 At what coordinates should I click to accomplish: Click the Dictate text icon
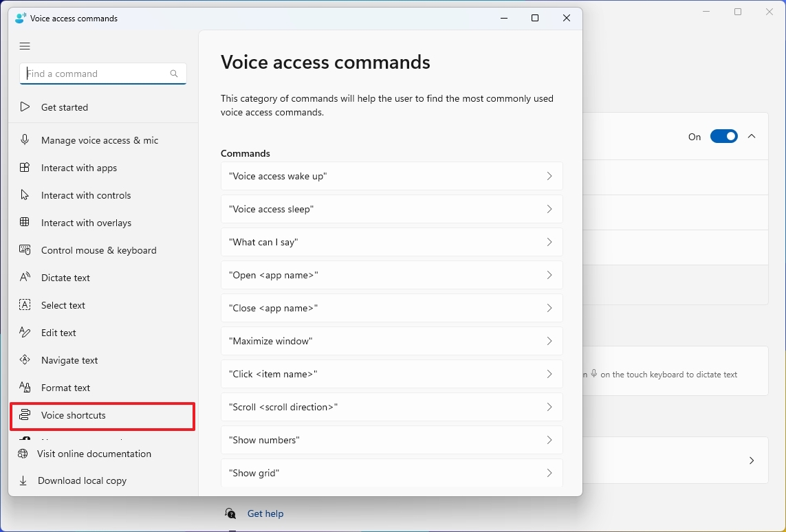pos(25,277)
